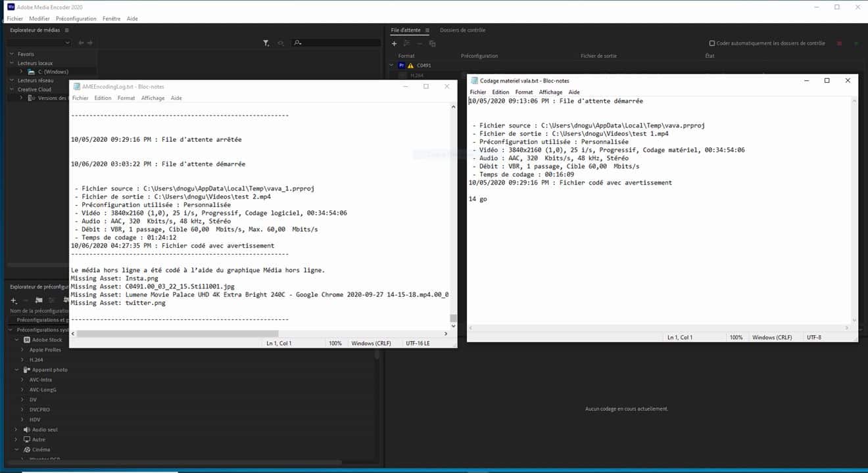Expand the H.264 preset folder

[x=23, y=360]
